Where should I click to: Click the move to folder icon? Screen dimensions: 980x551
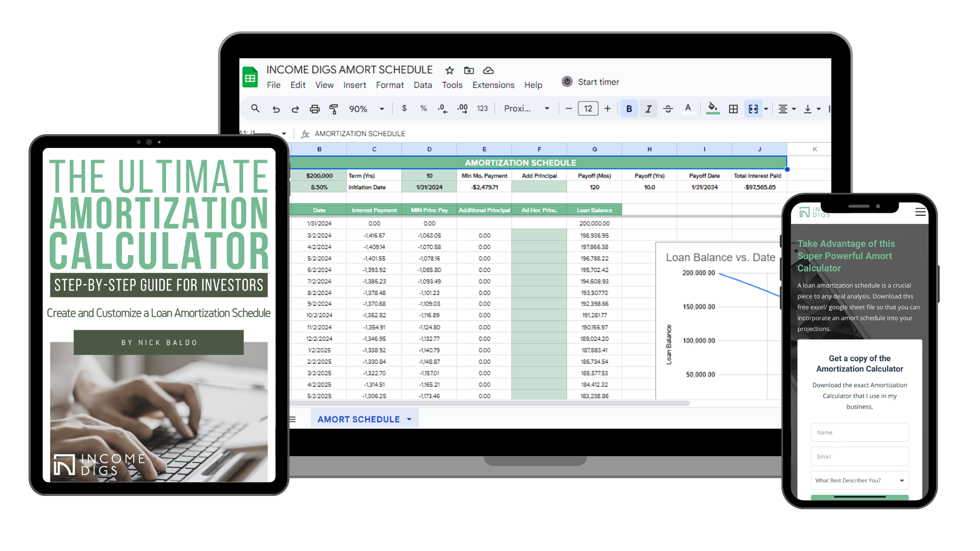(469, 70)
